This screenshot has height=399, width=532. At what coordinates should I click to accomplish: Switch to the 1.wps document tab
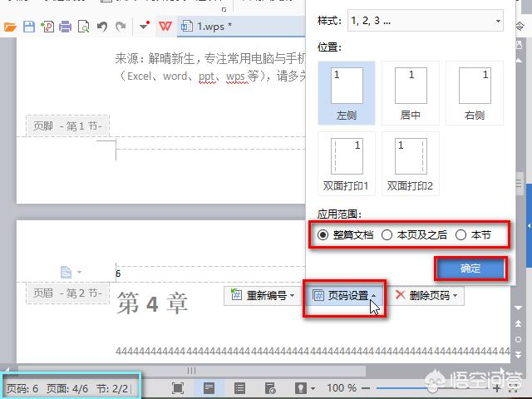click(x=240, y=26)
